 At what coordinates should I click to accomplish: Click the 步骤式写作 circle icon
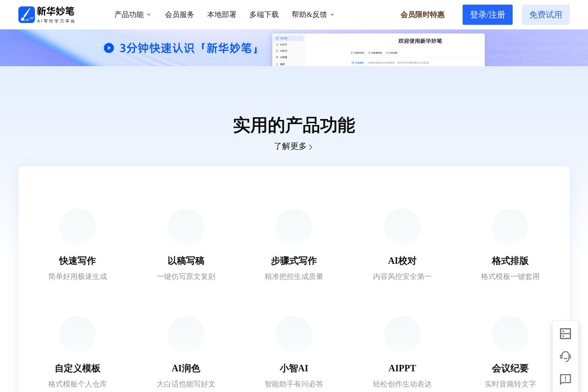[x=294, y=227]
